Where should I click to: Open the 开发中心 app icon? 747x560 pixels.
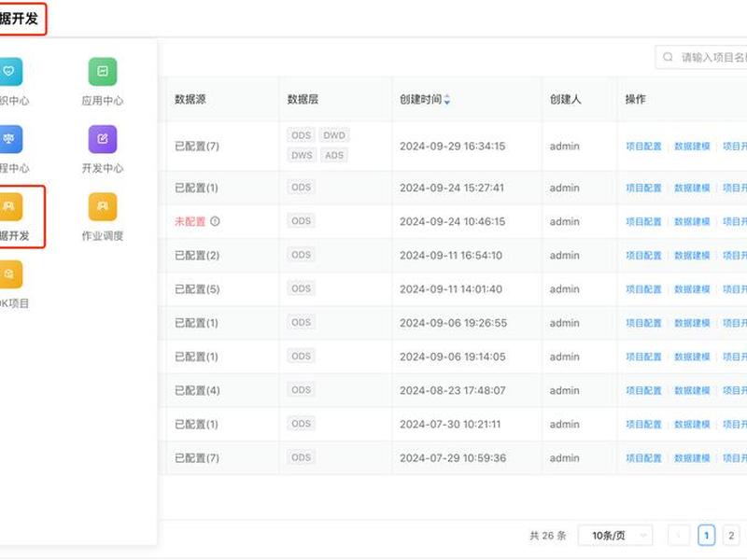[103, 139]
